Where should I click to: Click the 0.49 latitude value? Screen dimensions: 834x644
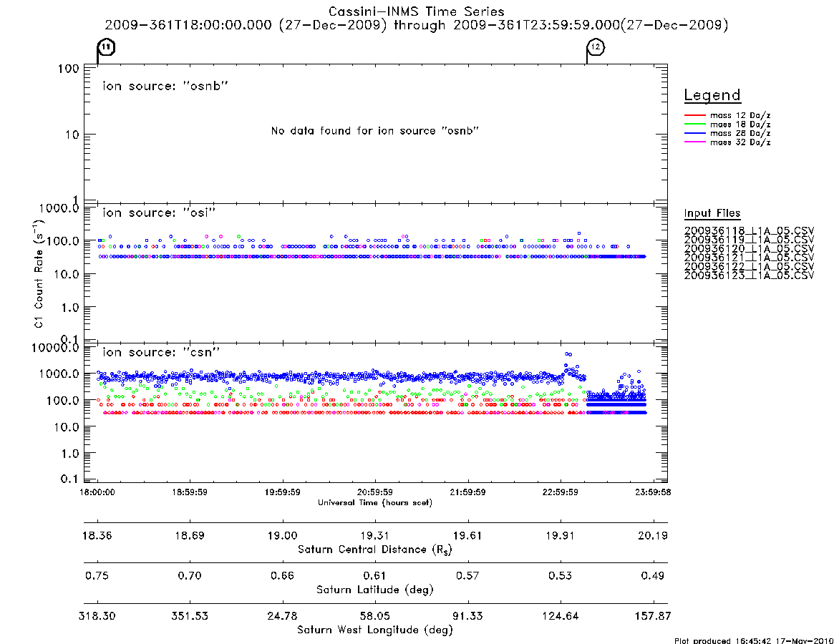coord(653,576)
